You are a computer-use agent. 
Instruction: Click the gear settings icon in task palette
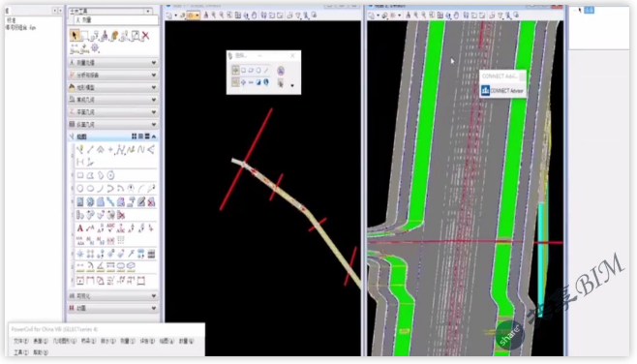[x=95, y=48]
